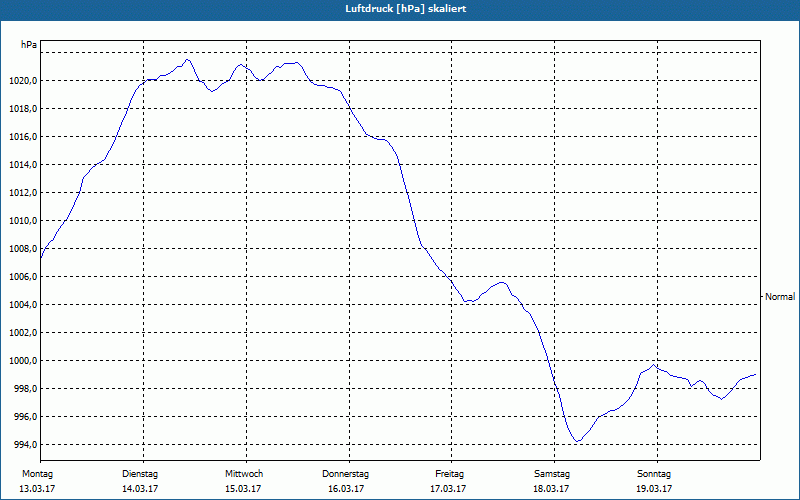Click the 'Luftdruck [hPa] skaliert' chart title
The width and height of the screenshot is (800, 500).
(406, 9)
